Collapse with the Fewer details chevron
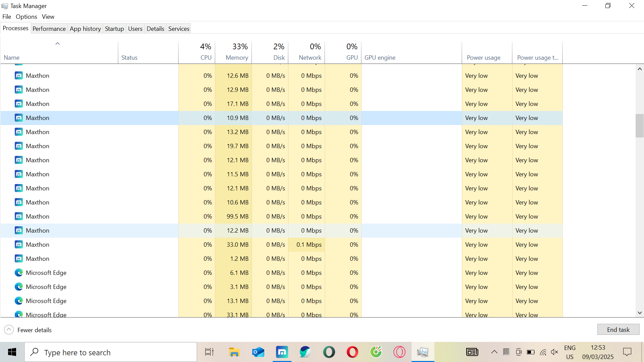644x362 pixels. 9,330
